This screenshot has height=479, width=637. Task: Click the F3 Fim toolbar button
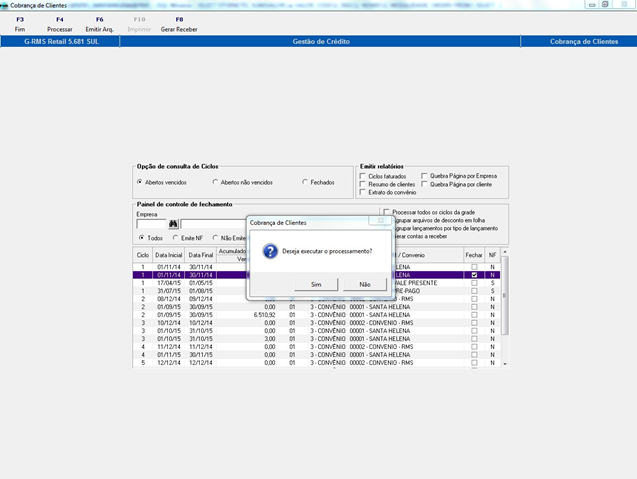pos(20,24)
